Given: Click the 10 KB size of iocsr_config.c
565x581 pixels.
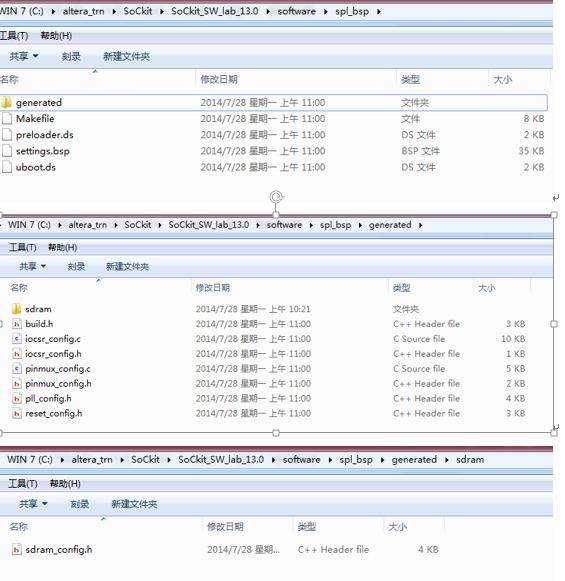Looking at the screenshot, I should click(x=513, y=339).
